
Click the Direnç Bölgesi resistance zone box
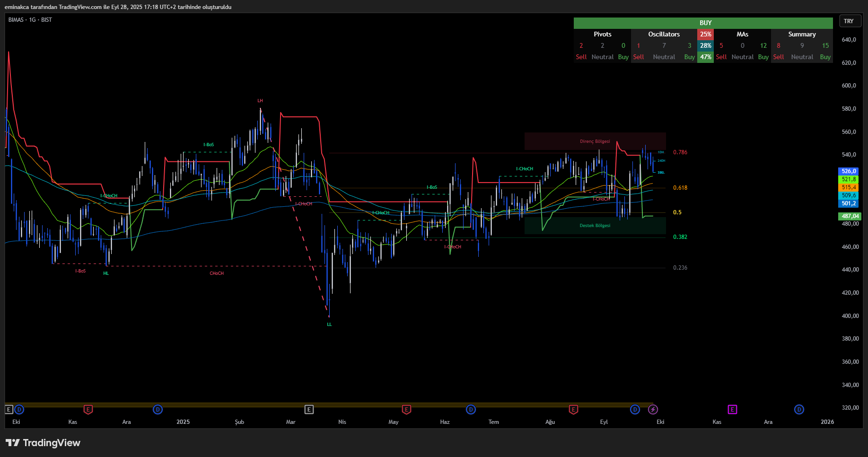click(595, 141)
